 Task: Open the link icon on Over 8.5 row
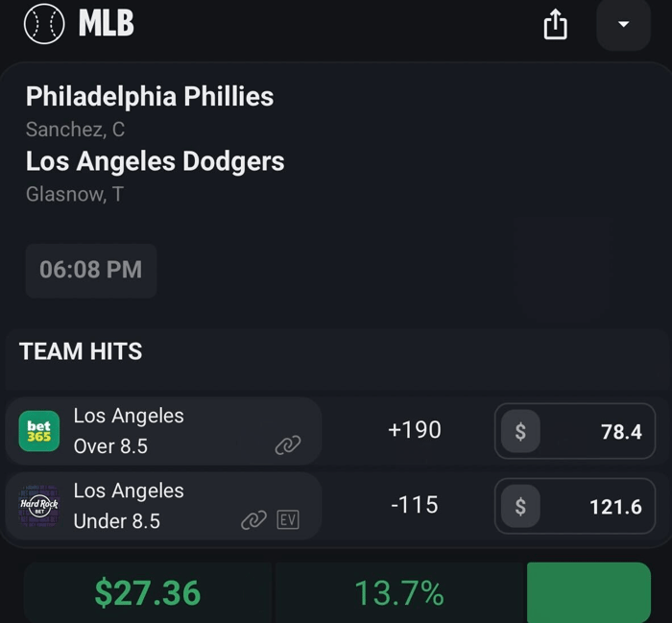point(288,444)
